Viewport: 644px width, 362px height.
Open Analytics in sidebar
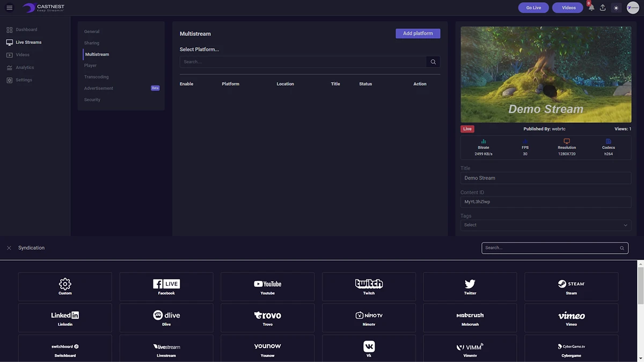pyautogui.click(x=20, y=68)
